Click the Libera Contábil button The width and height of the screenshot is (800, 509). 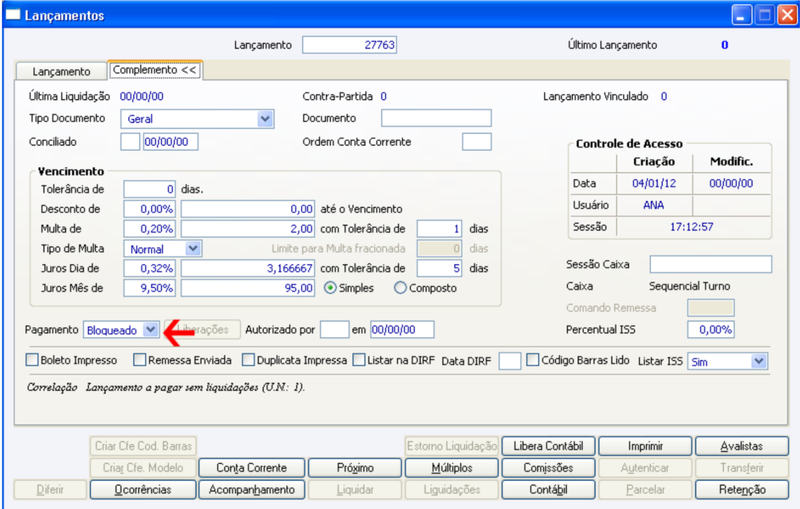pyautogui.click(x=548, y=446)
